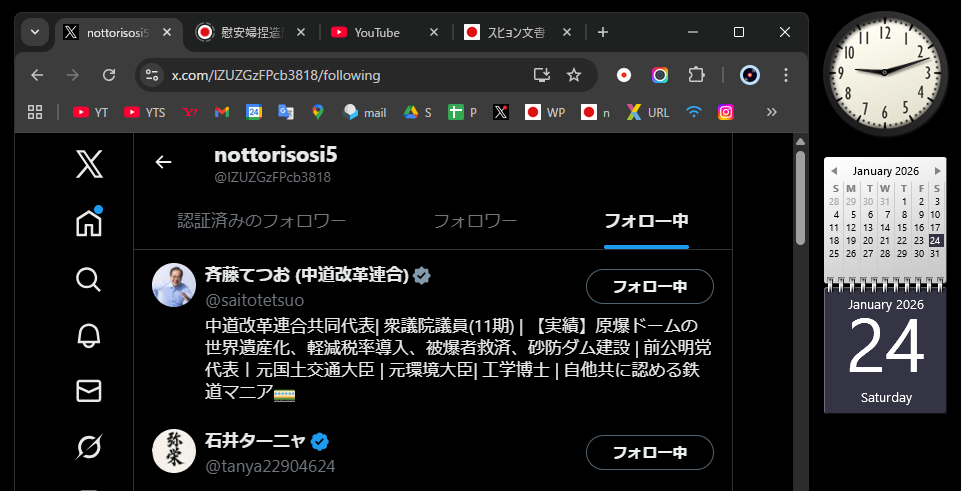
Task: Toggle following for 斉藤てつお
Action: click(x=649, y=286)
